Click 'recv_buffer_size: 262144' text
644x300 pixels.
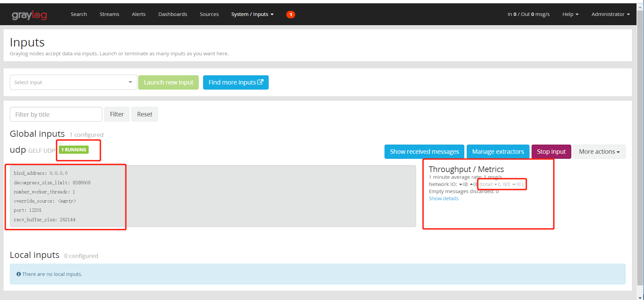point(44,220)
